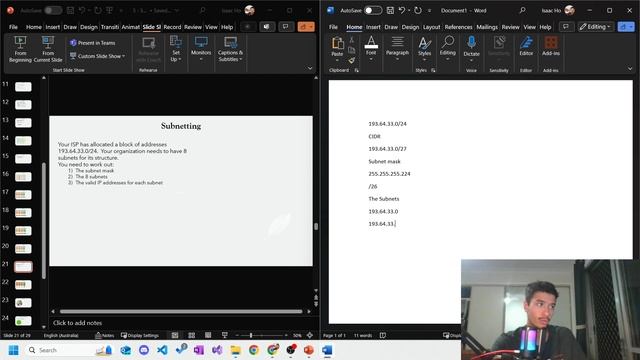Click Share button in Word

coord(626,27)
